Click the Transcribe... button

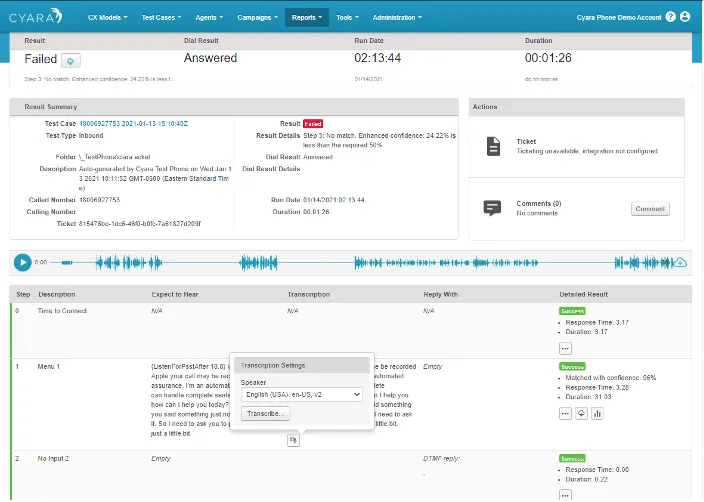(265, 414)
